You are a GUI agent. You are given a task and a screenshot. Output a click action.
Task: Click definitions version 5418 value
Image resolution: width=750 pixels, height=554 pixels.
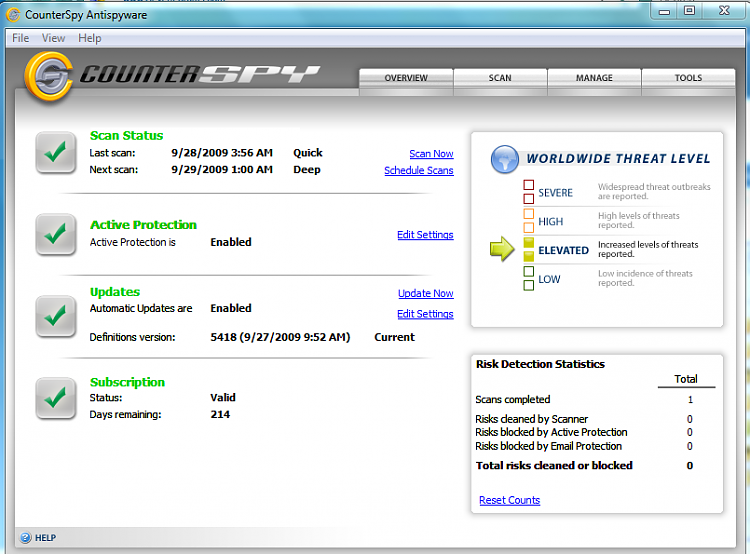280,337
